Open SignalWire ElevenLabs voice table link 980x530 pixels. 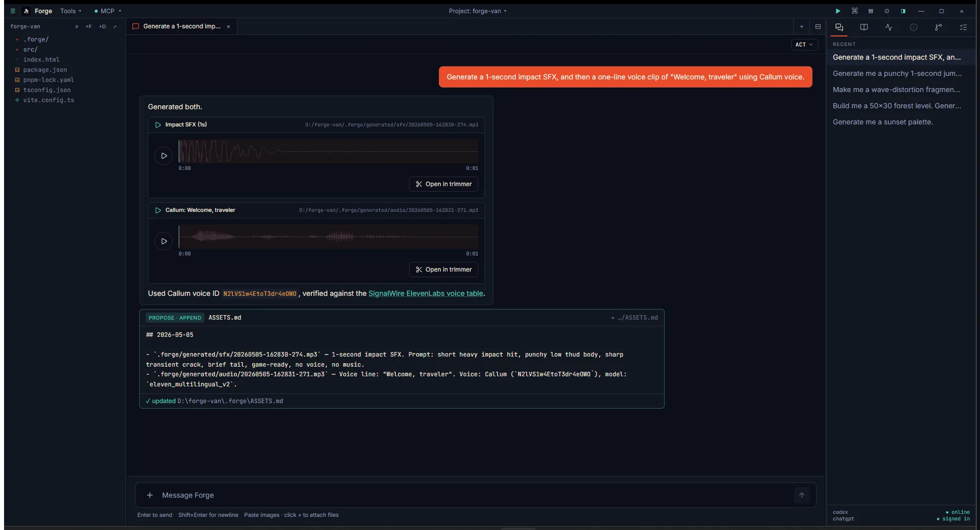426,293
